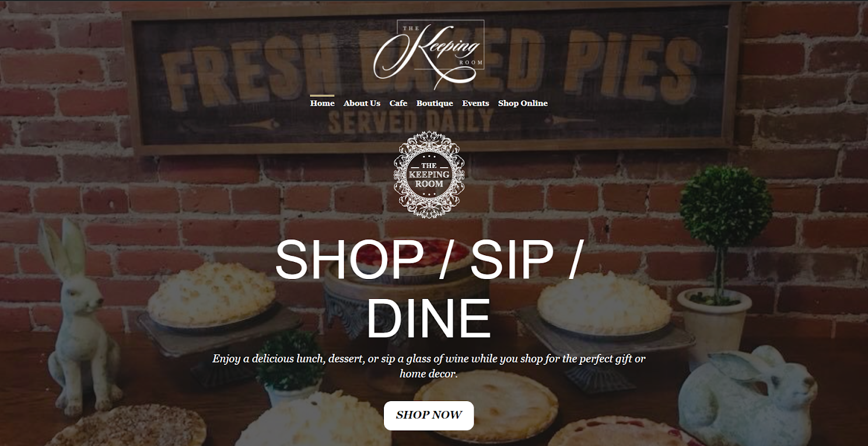This screenshot has width=868, height=446.
Task: Click the tagline about lunch and wine
Action: coord(429,366)
